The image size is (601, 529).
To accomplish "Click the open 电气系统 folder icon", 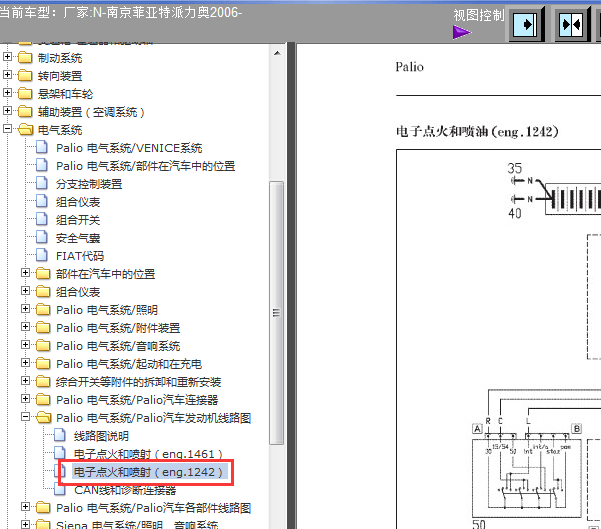I will 25,130.
